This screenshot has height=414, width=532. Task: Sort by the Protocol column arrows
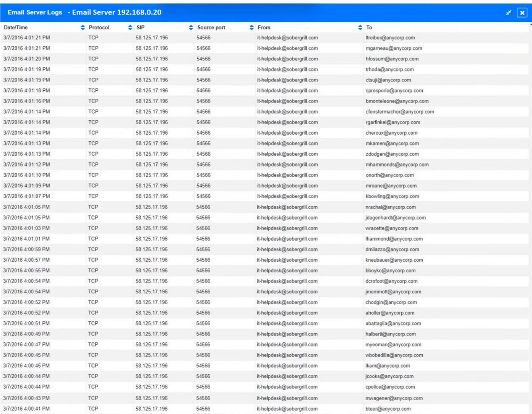130,28
